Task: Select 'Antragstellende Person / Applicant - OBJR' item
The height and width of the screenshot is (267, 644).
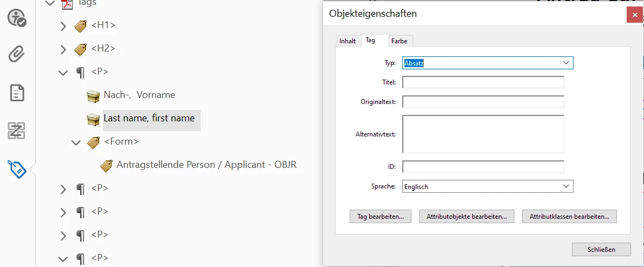Action: pyautogui.click(x=206, y=165)
